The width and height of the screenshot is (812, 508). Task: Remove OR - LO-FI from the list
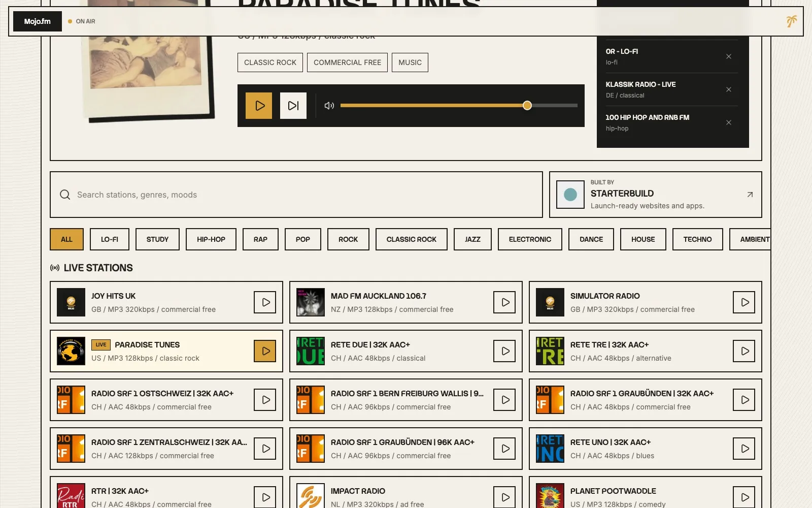729,56
